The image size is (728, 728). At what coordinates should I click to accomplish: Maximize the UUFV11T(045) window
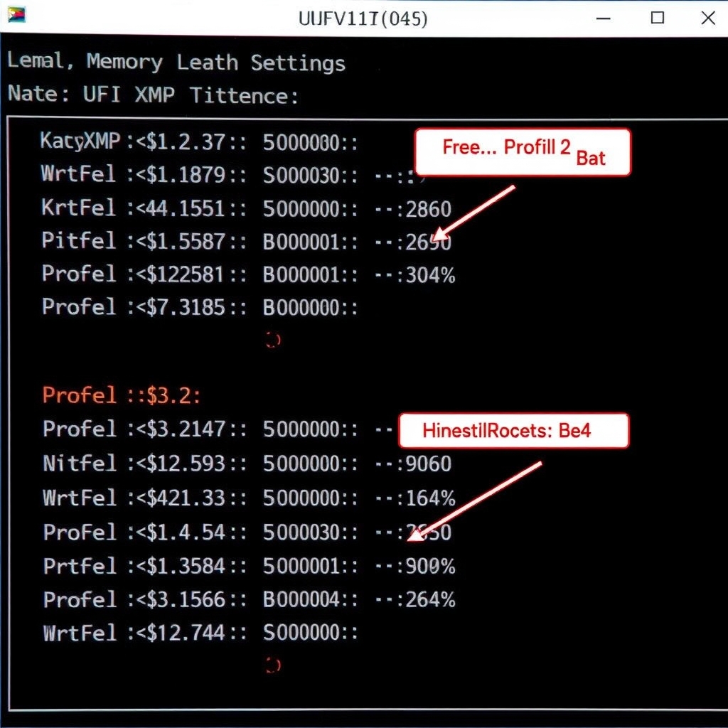tap(657, 18)
